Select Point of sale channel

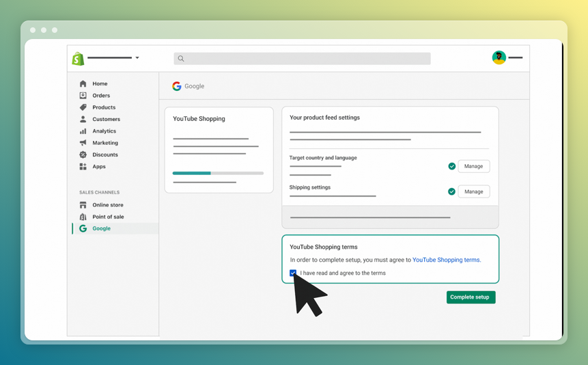pyautogui.click(x=108, y=217)
